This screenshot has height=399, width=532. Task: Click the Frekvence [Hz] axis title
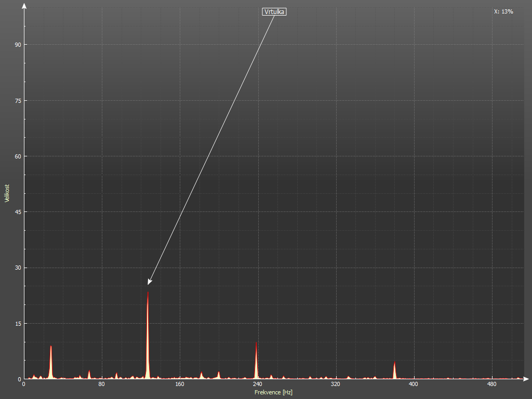click(x=273, y=392)
